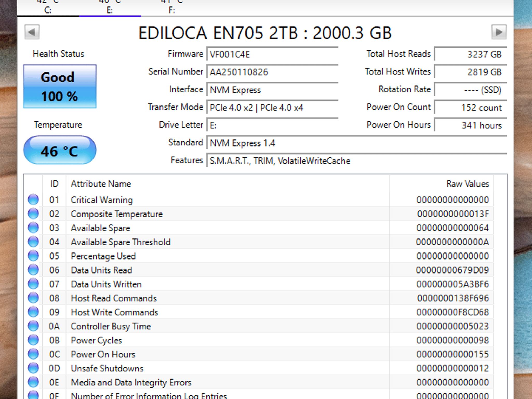Click status circle for Available Spare row

[33, 228]
